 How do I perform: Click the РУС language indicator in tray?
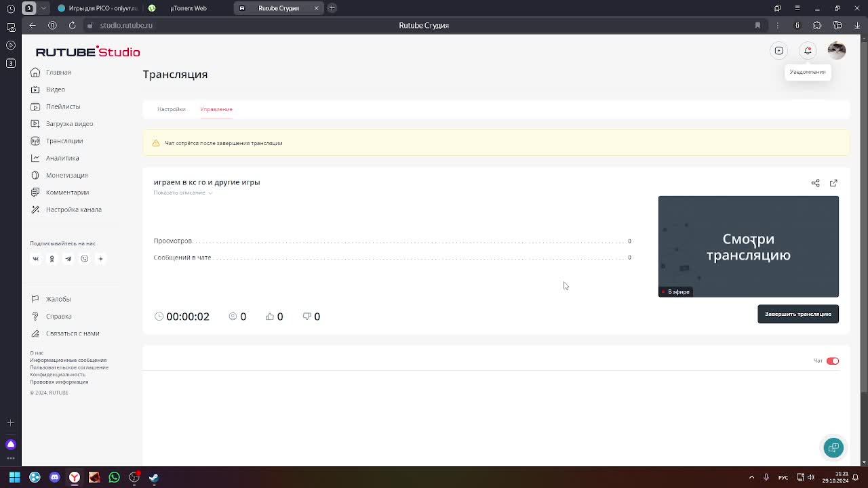[x=783, y=477]
